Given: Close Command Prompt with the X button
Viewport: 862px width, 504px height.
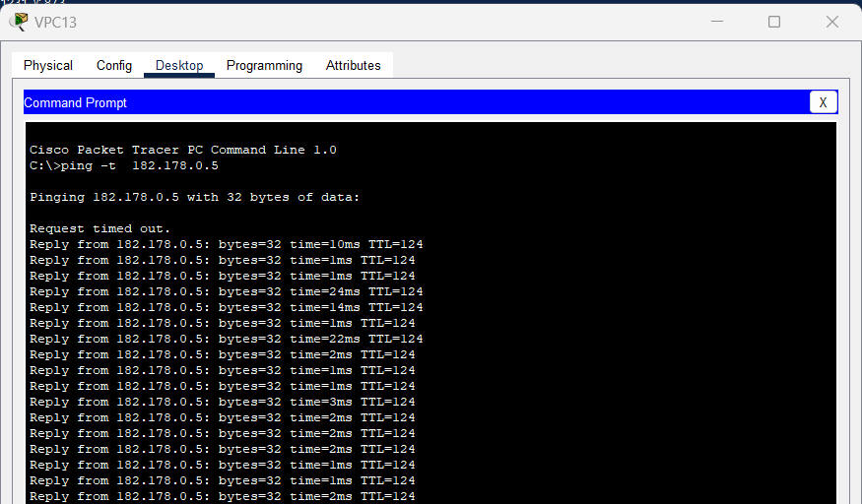Looking at the screenshot, I should (823, 102).
